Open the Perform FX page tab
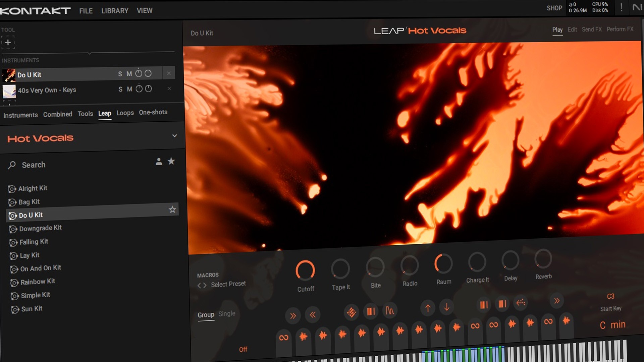This screenshot has height=362, width=644. tap(620, 29)
